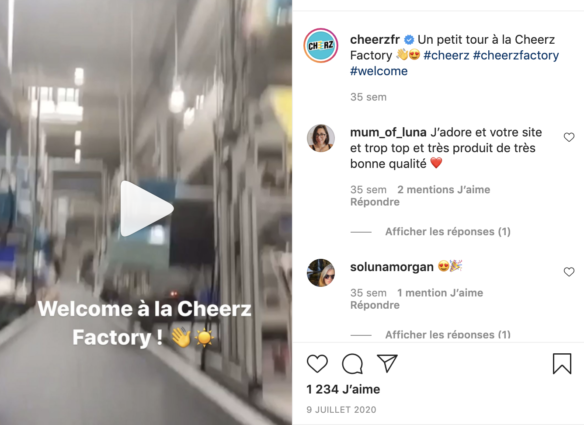Reply to solunamorgan's comment
The image size is (584, 425).
(x=375, y=305)
